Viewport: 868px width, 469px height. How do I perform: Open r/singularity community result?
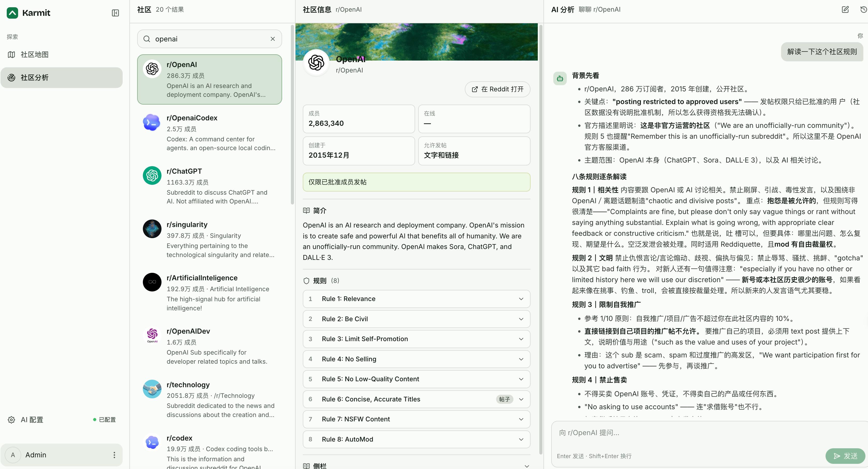[209, 239]
